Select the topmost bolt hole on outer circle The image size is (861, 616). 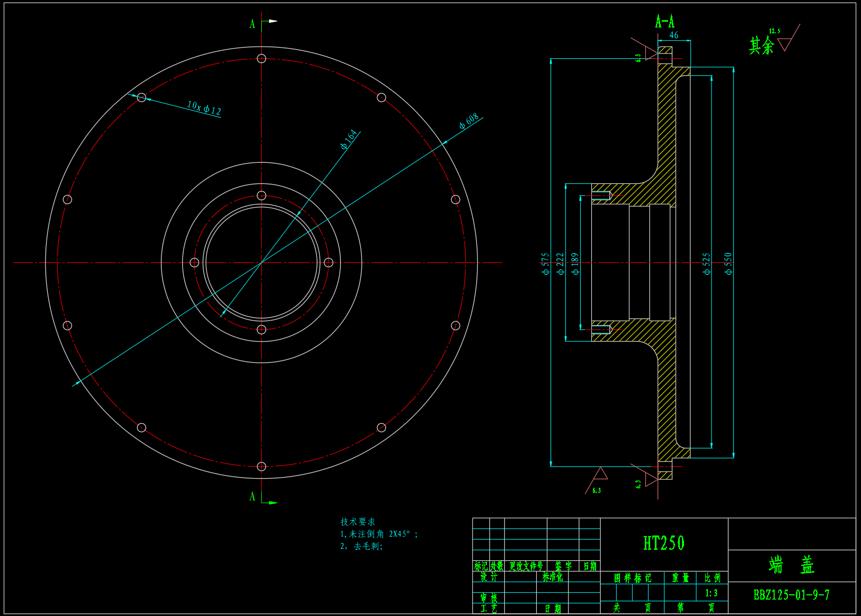(x=261, y=58)
